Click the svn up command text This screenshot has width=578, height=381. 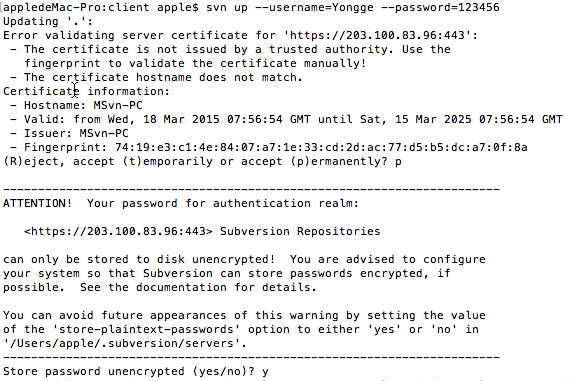coord(227,7)
